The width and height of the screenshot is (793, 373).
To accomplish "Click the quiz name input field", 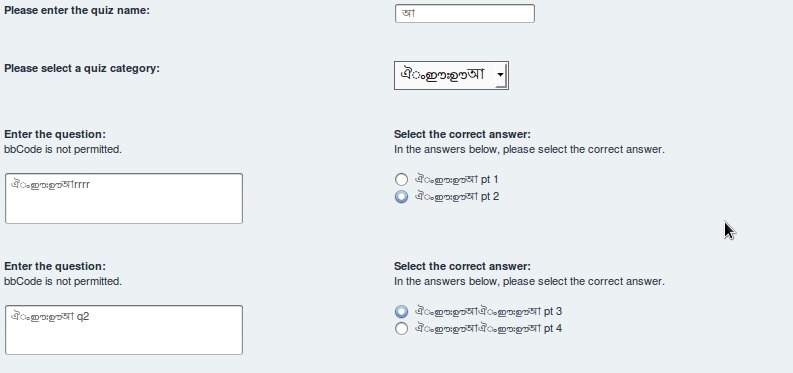I will click(464, 14).
